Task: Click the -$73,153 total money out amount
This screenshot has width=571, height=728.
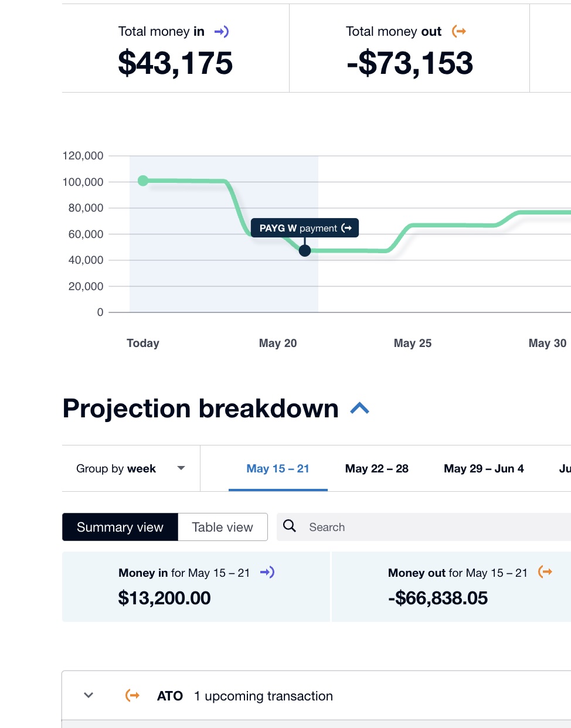Action: click(410, 63)
